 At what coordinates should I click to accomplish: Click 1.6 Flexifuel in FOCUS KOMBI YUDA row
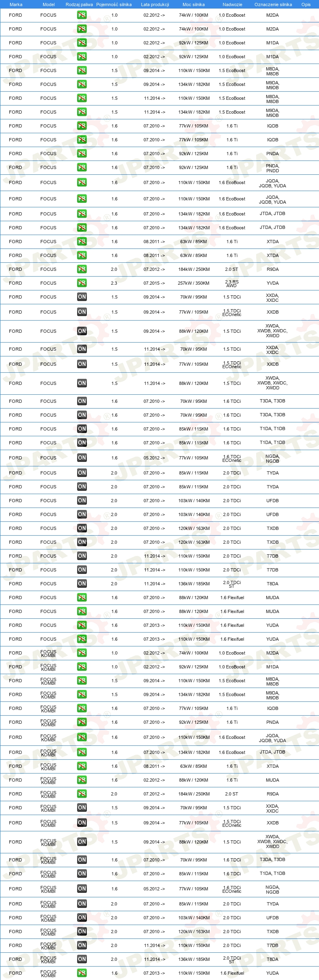[x=232, y=973]
